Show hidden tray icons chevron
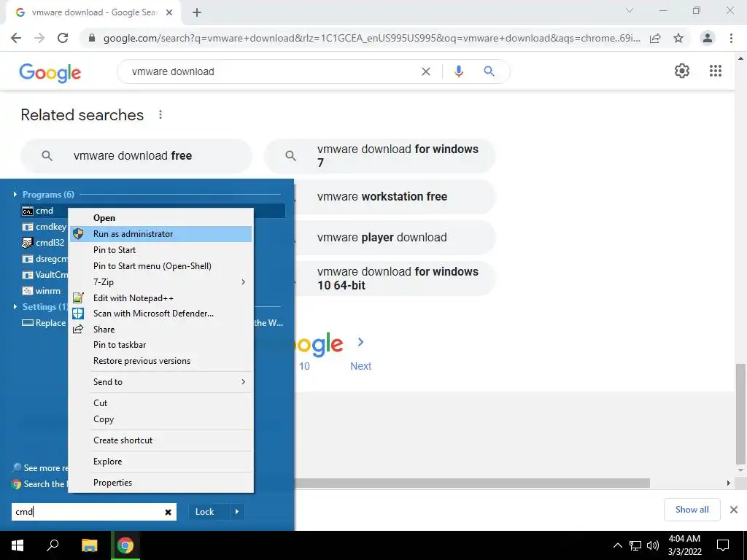The width and height of the screenshot is (747, 560). click(617, 545)
